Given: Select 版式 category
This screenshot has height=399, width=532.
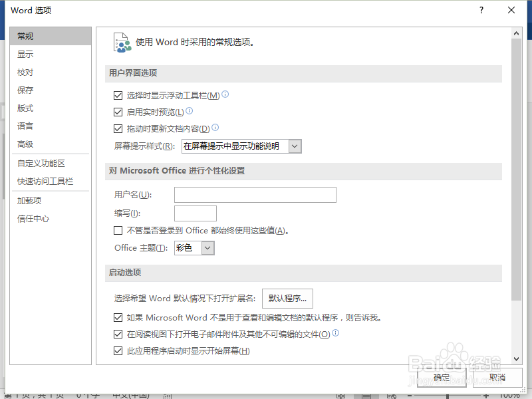Looking at the screenshot, I should (51, 108).
